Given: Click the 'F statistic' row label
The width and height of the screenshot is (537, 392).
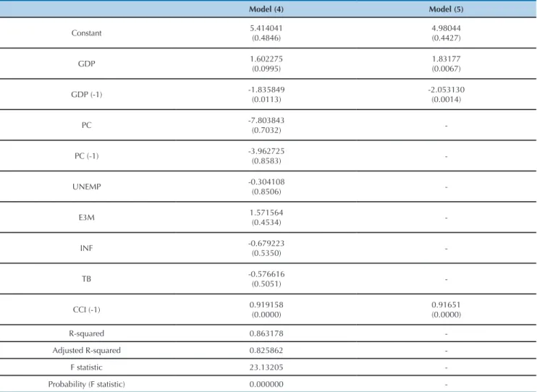Looking at the screenshot, I should [x=86, y=367].
